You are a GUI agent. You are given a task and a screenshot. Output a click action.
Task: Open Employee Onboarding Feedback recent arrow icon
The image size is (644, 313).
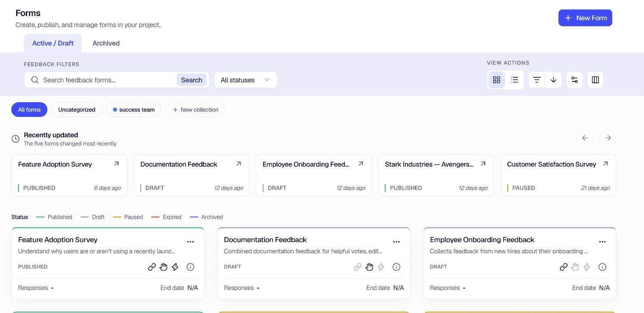(361, 163)
